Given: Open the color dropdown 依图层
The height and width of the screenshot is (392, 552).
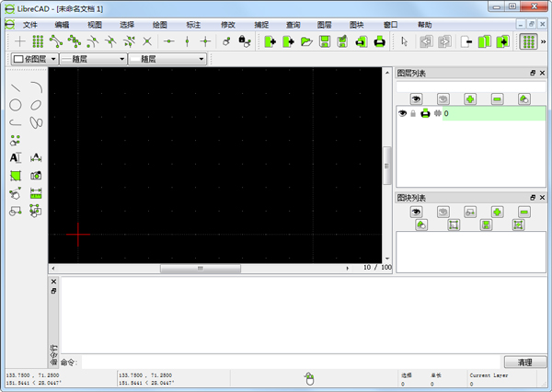Looking at the screenshot, I should [x=34, y=59].
